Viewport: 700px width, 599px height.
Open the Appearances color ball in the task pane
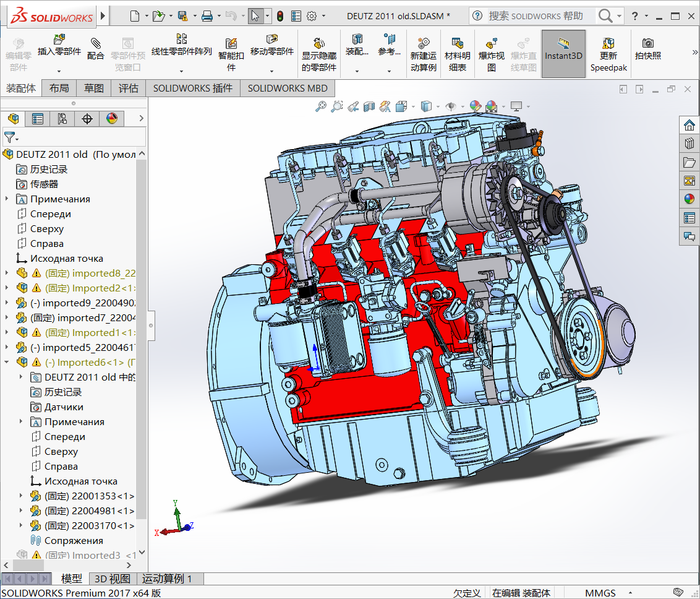pyautogui.click(x=689, y=199)
